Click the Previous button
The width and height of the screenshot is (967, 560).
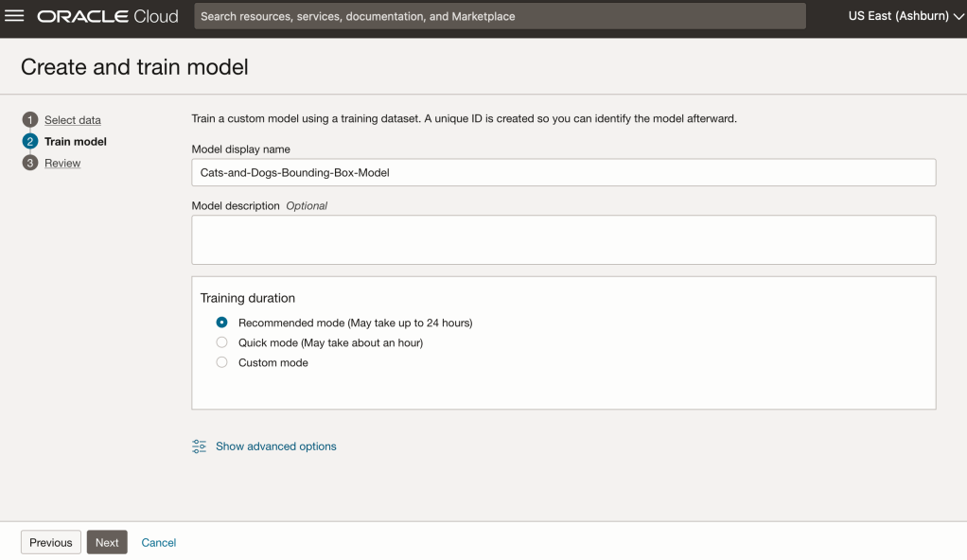click(x=51, y=542)
